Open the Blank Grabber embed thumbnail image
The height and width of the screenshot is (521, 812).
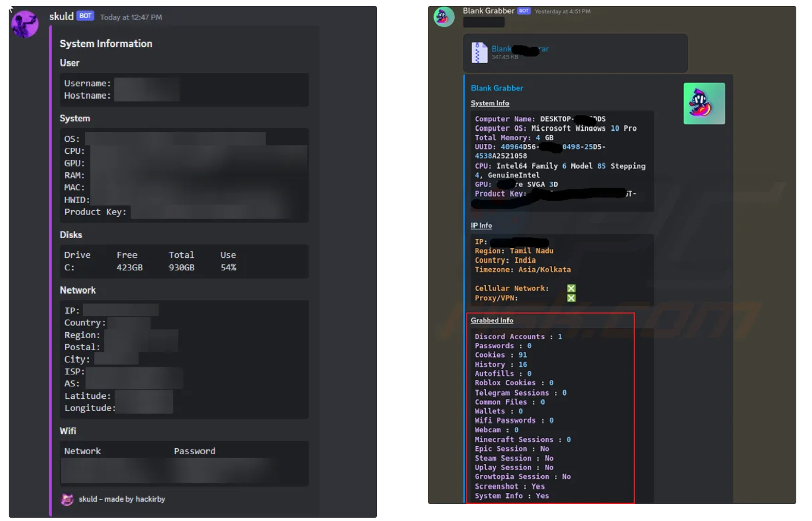tap(704, 104)
